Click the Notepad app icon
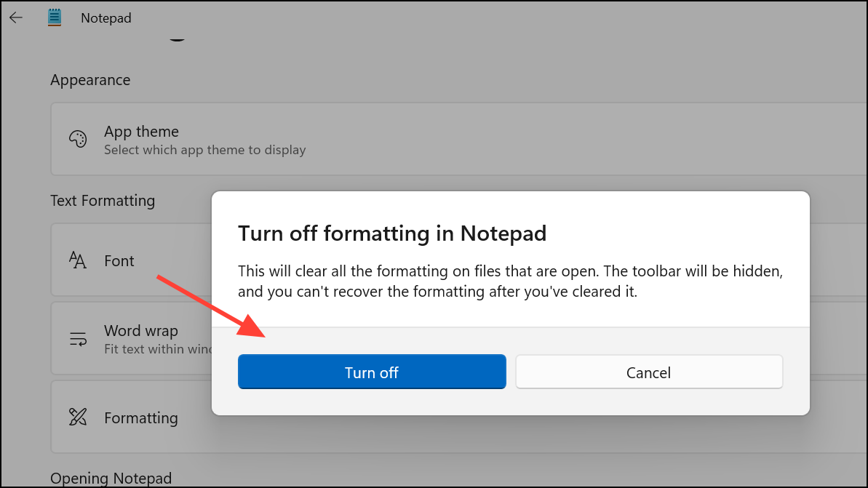 click(x=55, y=17)
